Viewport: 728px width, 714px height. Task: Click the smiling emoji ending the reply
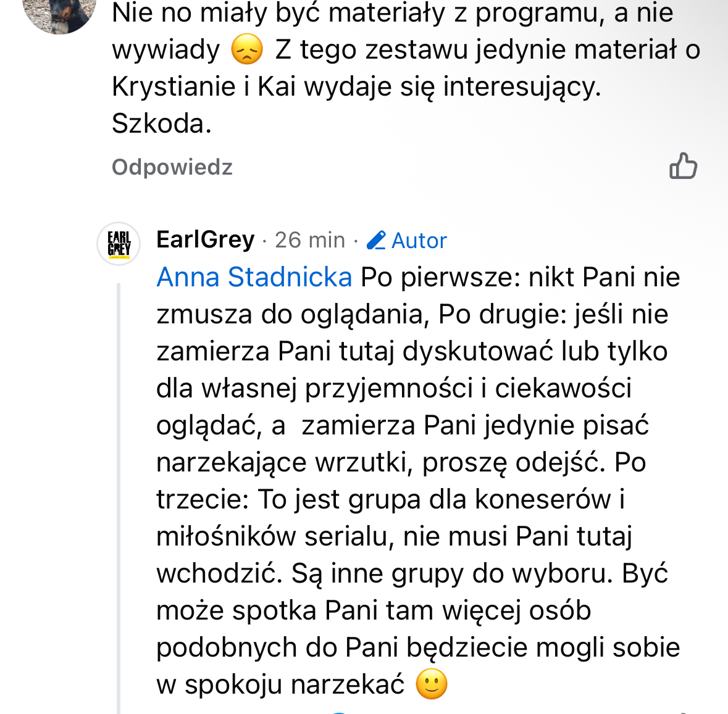pos(432,684)
